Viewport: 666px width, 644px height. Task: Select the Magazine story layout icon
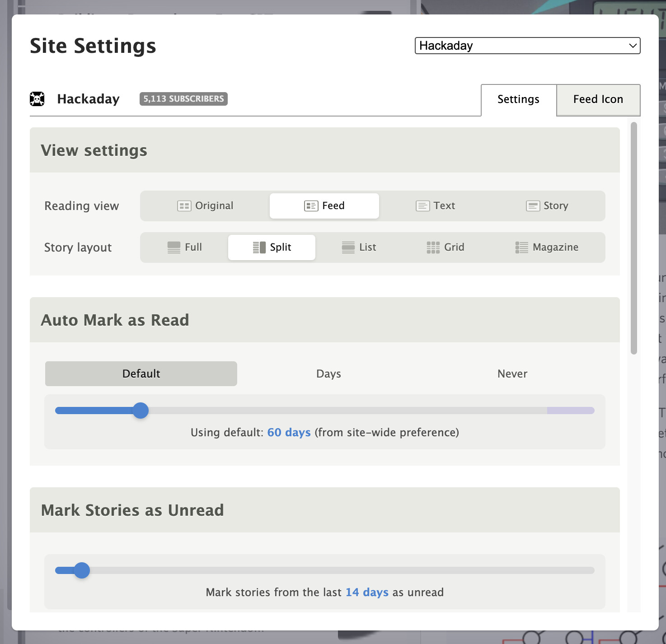click(521, 247)
